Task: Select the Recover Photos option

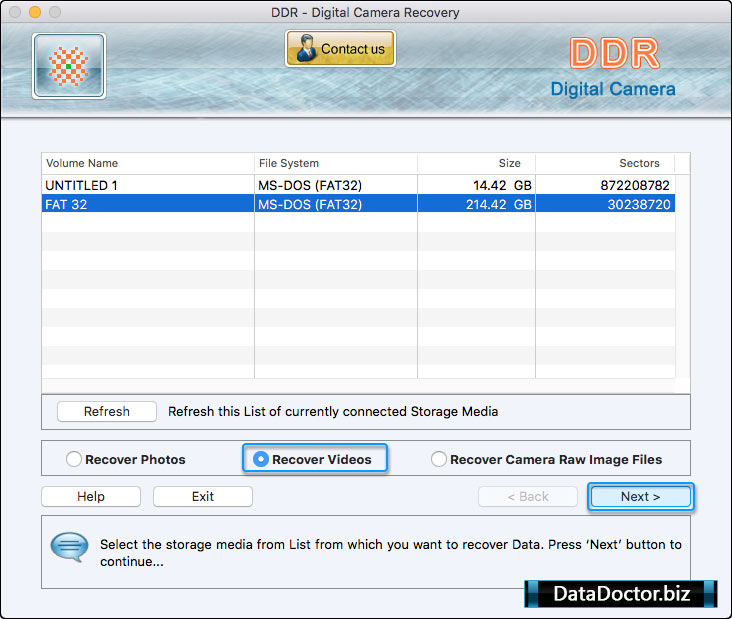Action: coord(126,459)
